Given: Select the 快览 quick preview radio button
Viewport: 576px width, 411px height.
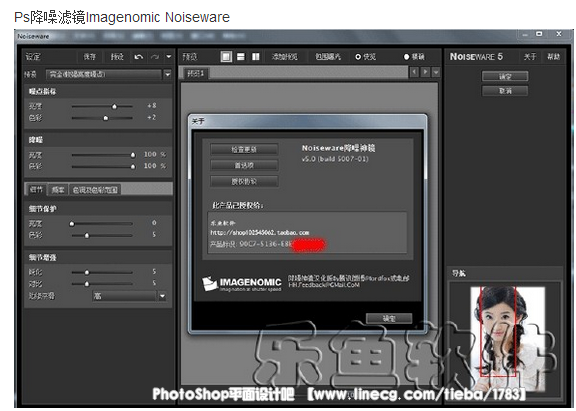Looking at the screenshot, I should pyautogui.click(x=358, y=57).
